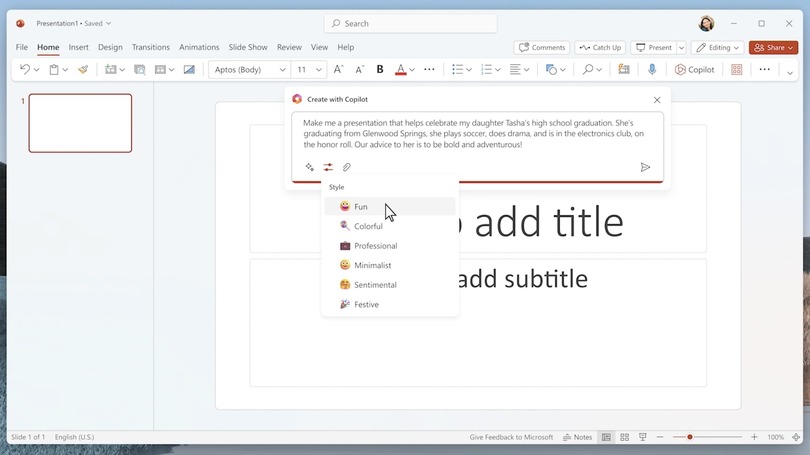Click the attach file paperclip icon
The image size is (810, 455).
point(347,167)
